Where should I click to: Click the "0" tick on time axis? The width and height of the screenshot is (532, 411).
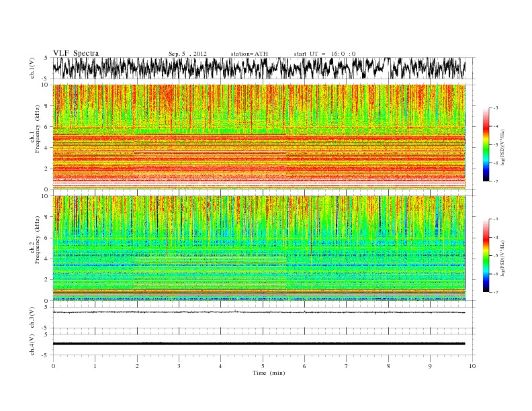pos(53,366)
